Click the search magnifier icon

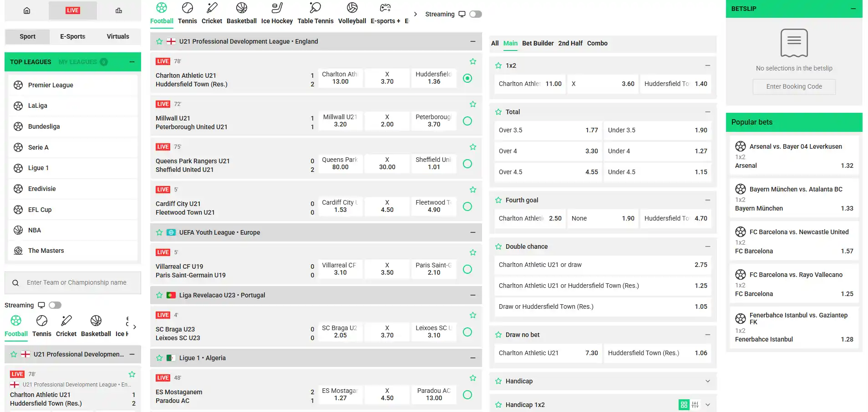click(15, 283)
